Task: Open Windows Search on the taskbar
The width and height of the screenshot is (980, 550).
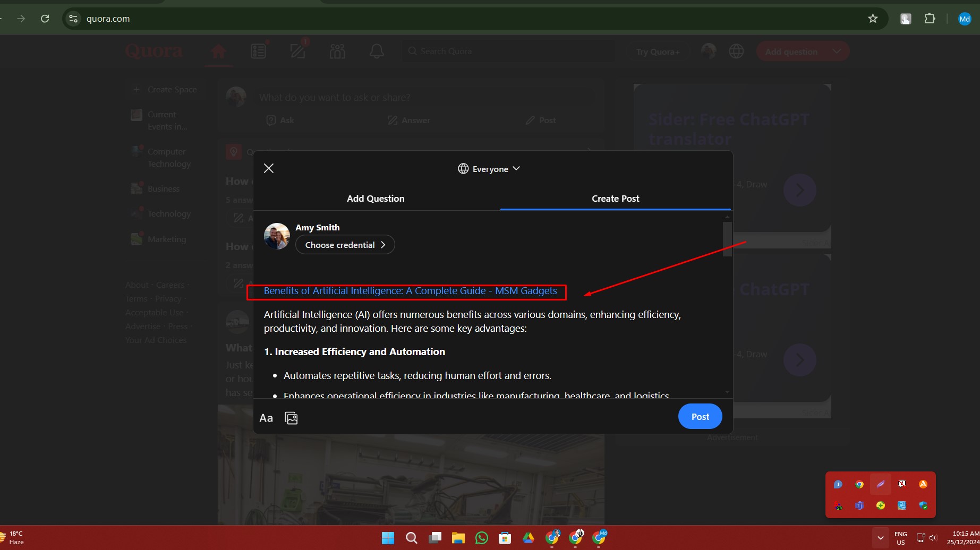Action: pos(412,538)
